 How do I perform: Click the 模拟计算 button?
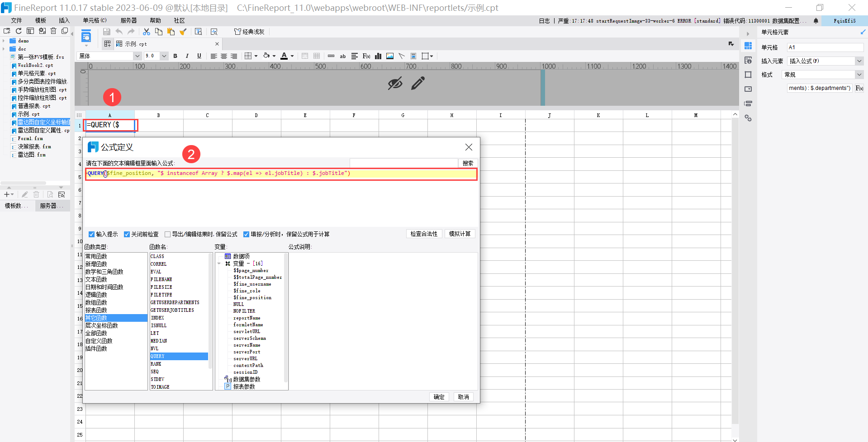(x=460, y=234)
